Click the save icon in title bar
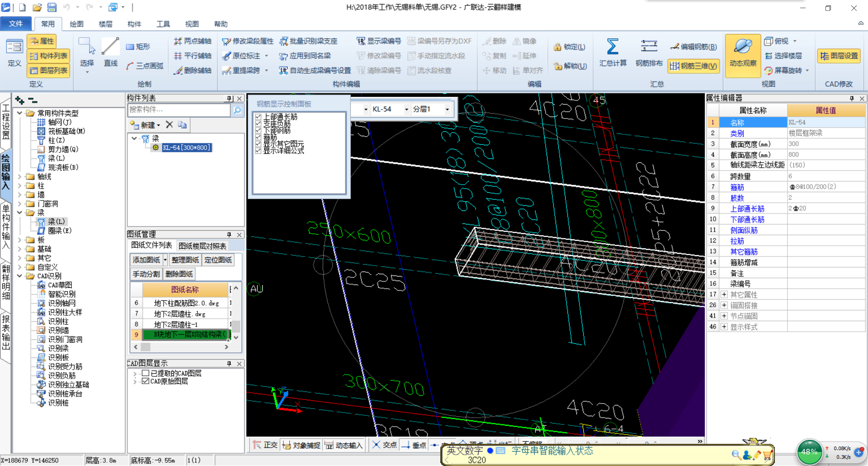868x466 pixels. point(52,7)
